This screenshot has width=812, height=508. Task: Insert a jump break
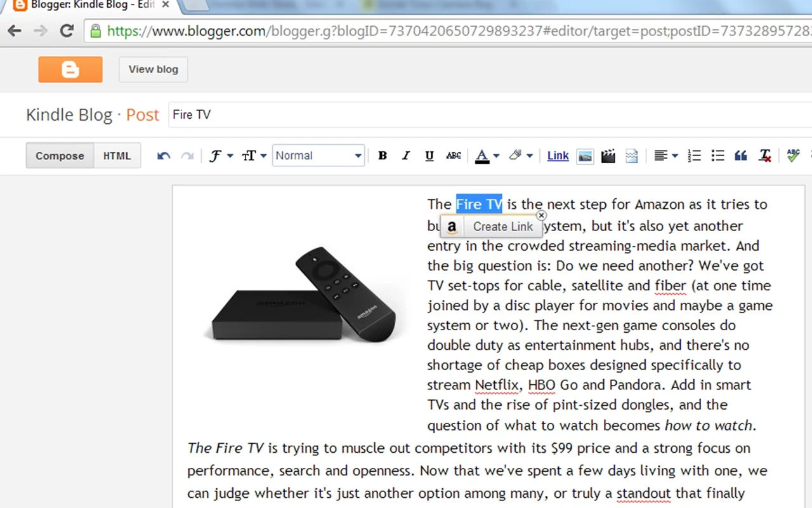tap(632, 156)
